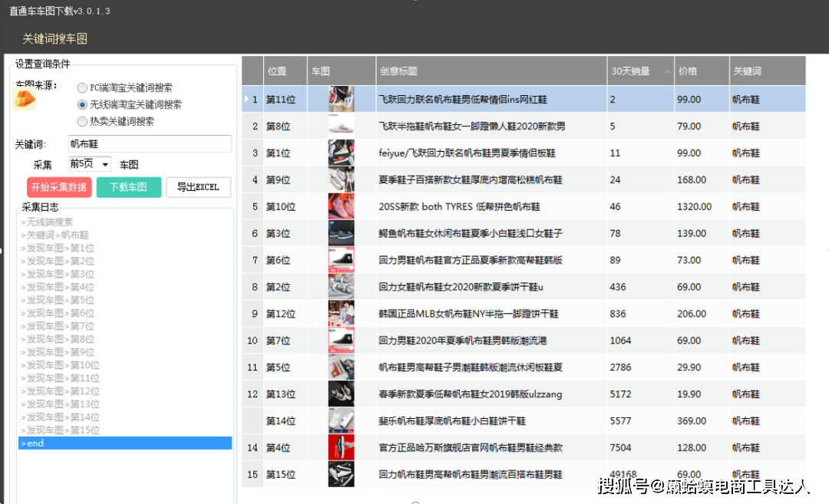829x504 pixels.
Task: Click the 位置 column header
Action: [x=285, y=71]
